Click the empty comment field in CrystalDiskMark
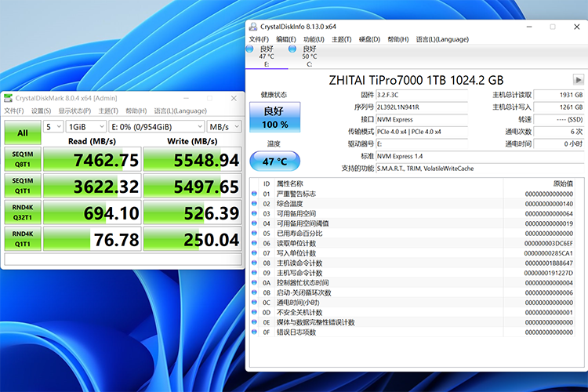This screenshot has width=588, height=392. pyautogui.click(x=122, y=260)
